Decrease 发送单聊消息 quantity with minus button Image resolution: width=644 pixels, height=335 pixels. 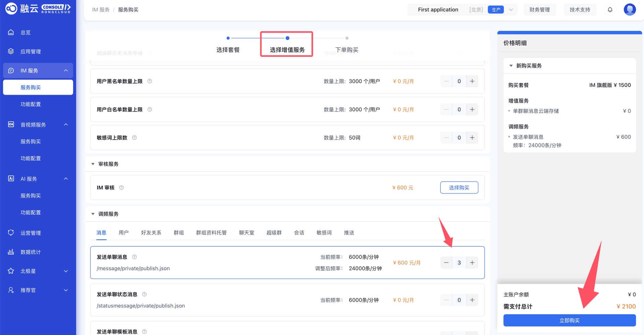446,262
